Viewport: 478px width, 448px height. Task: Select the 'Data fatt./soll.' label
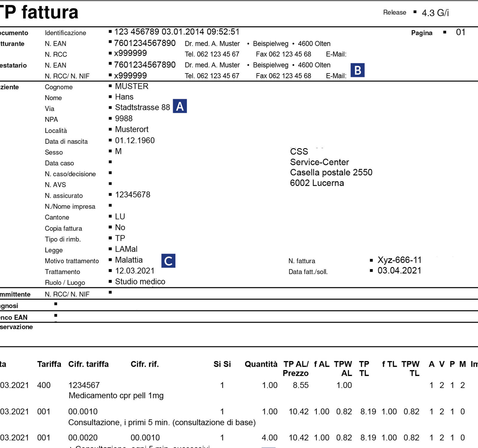[x=308, y=272]
